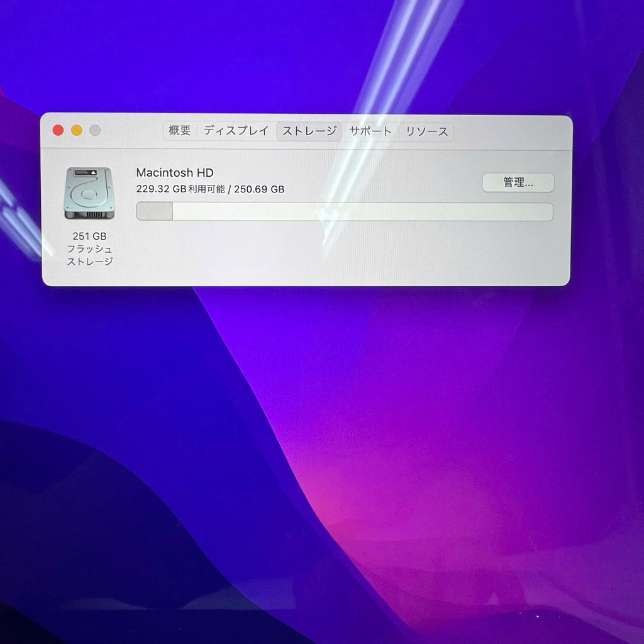Click the storage usage bar
This screenshot has width=644, height=644.
point(345,211)
